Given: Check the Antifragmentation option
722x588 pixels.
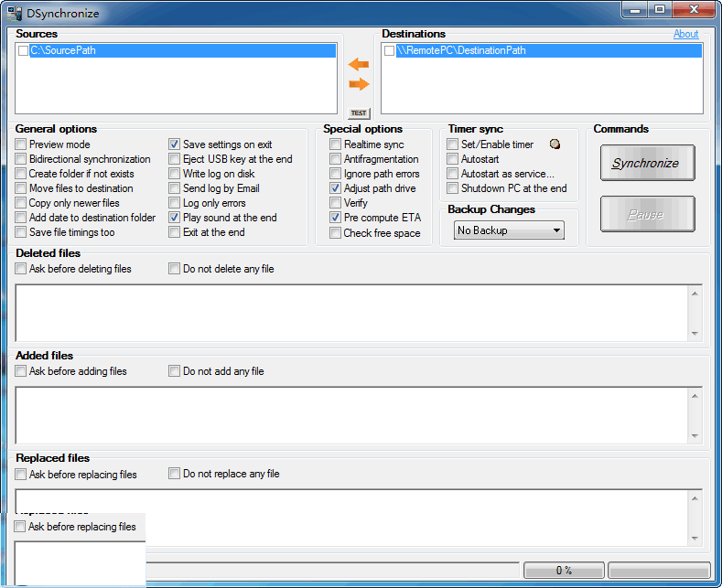Looking at the screenshot, I should point(335,159).
